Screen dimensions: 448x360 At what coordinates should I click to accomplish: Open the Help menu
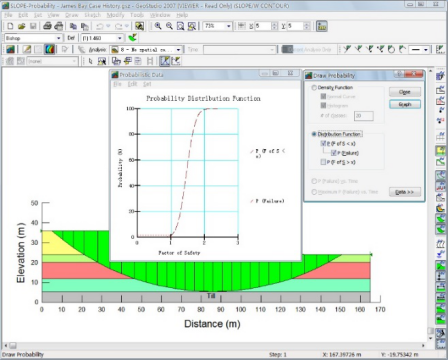click(x=182, y=15)
